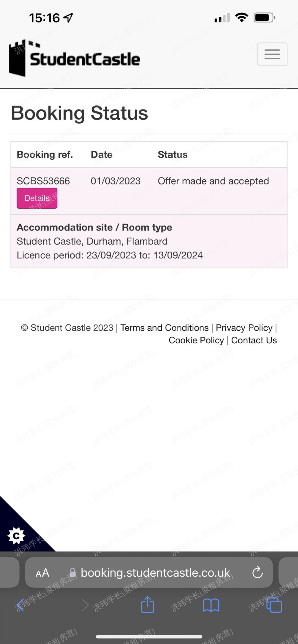Tap the Booking Status page heading
Screen dimensions: 298x644
tap(79, 113)
